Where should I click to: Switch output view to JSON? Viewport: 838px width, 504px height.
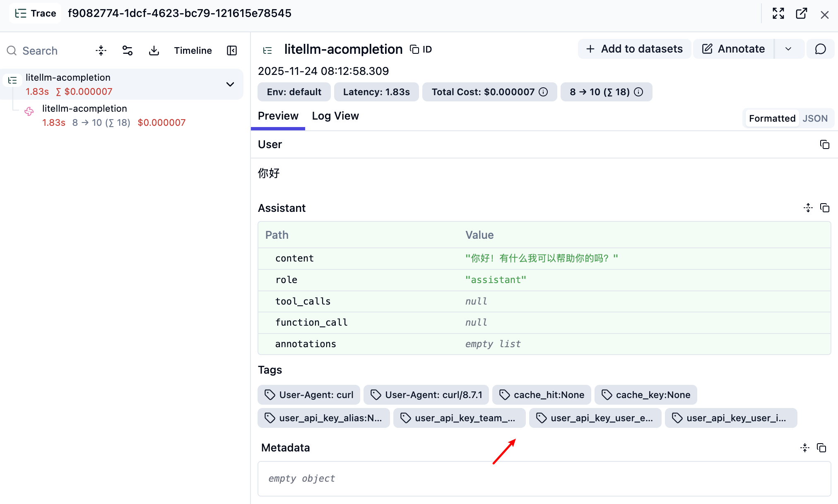point(815,118)
